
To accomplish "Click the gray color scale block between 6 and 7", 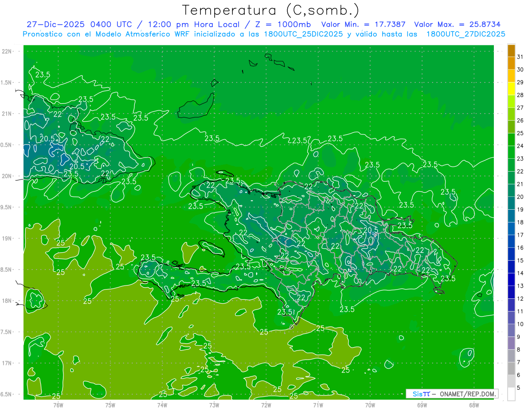I will [511, 369].
